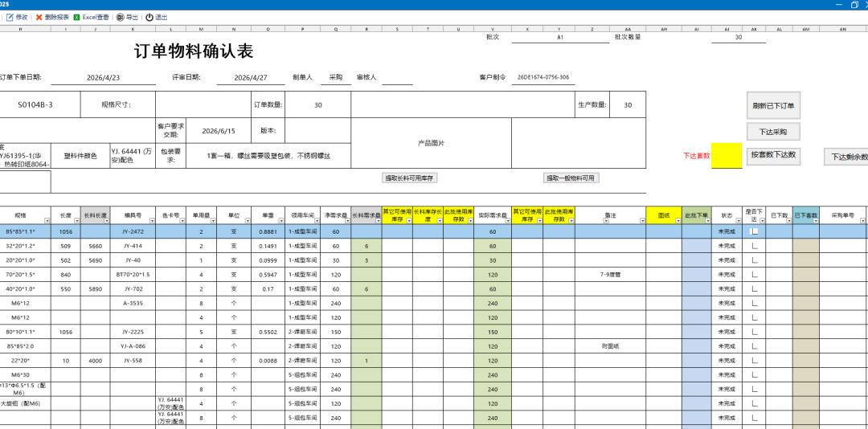
Task: Open the 规格 column filter dropdown
Action: point(47,220)
